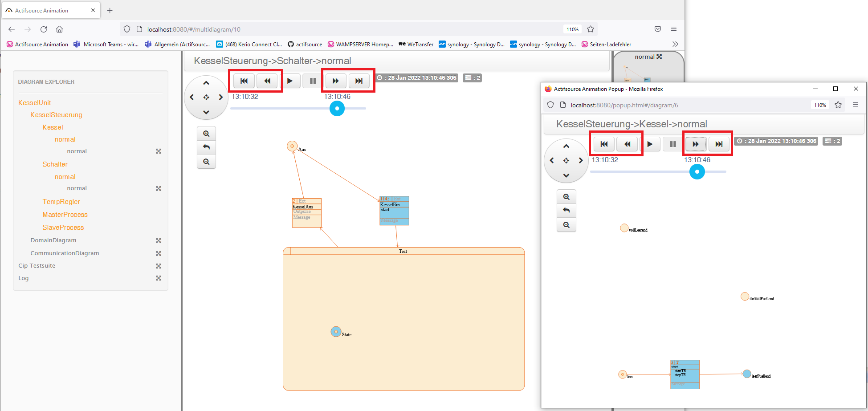Pan right in popup diagram

click(x=581, y=160)
